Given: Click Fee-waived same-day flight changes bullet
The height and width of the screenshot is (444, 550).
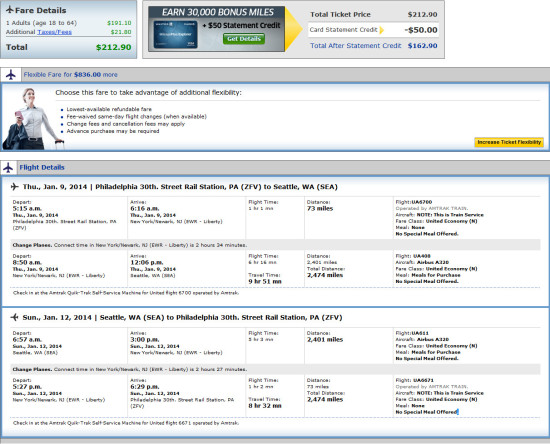Looking at the screenshot, I should [136, 116].
